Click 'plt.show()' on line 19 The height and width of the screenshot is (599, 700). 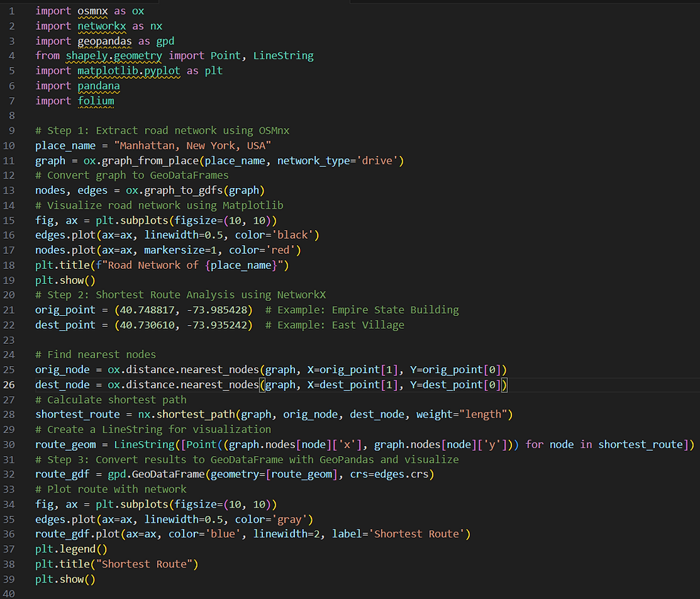click(65, 280)
